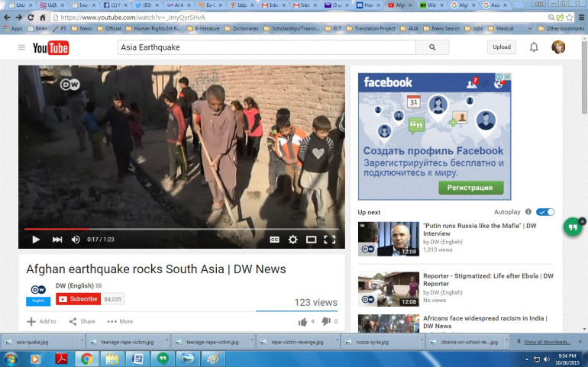Open Other bookmarks folder

(561, 28)
